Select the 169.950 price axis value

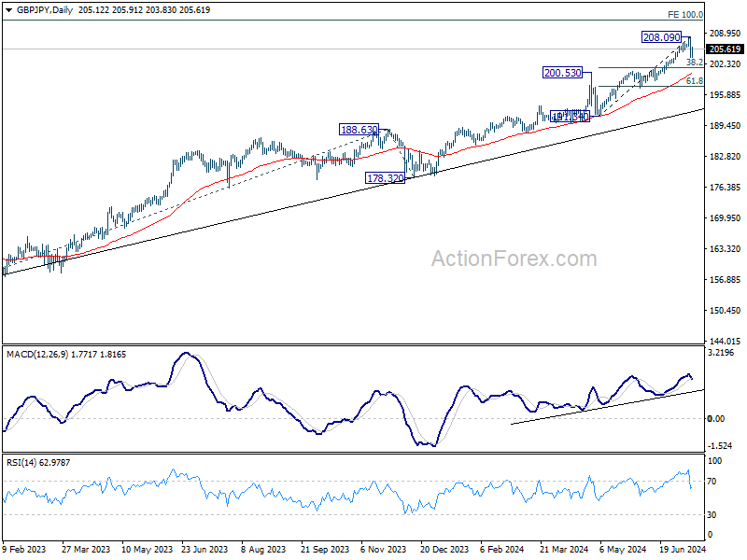726,218
